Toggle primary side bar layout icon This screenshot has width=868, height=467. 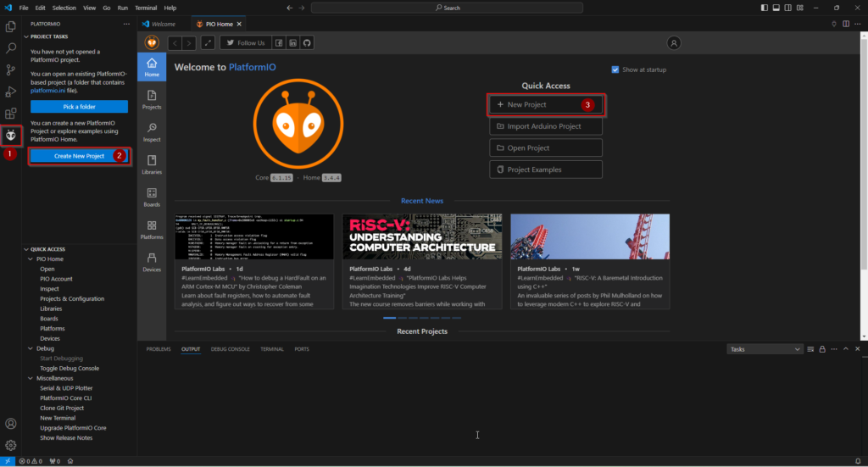(x=765, y=8)
